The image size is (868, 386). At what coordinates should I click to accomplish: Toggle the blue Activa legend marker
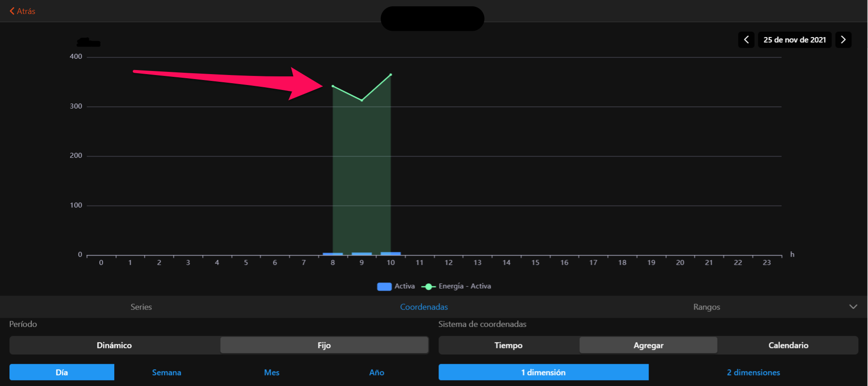click(384, 287)
